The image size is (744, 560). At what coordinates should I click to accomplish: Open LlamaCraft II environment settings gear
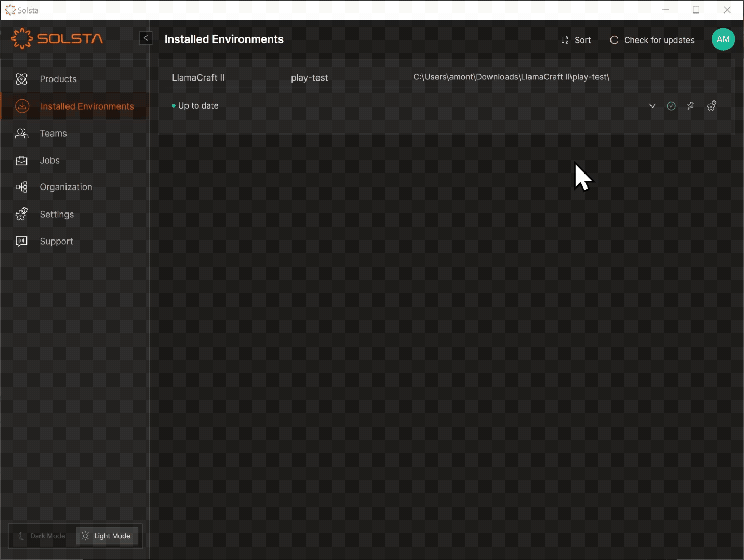click(x=712, y=106)
